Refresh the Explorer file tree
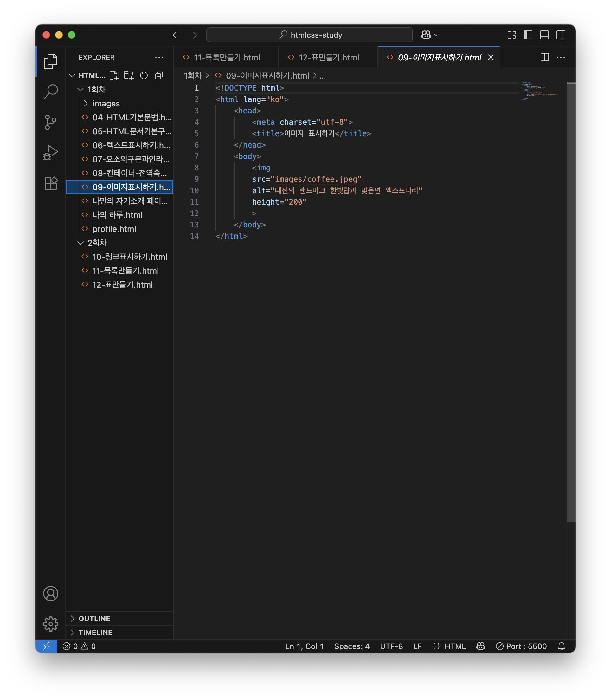This screenshot has width=611, height=700. click(x=144, y=75)
